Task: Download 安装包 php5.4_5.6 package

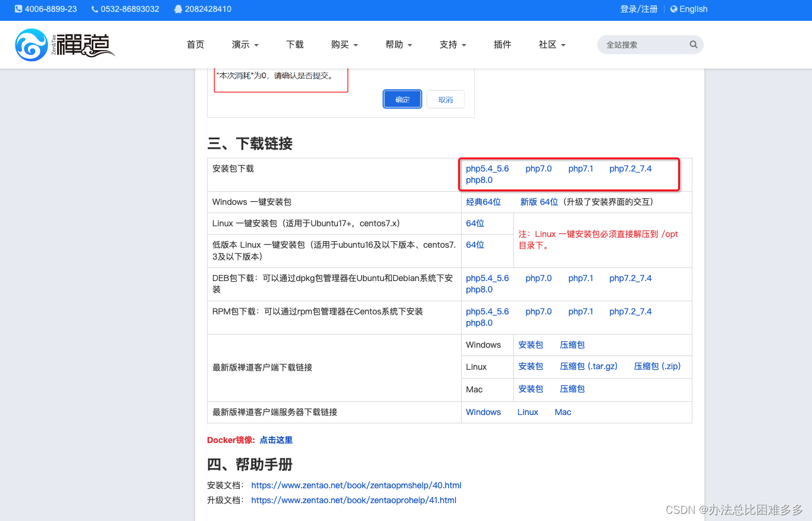Action: point(487,169)
